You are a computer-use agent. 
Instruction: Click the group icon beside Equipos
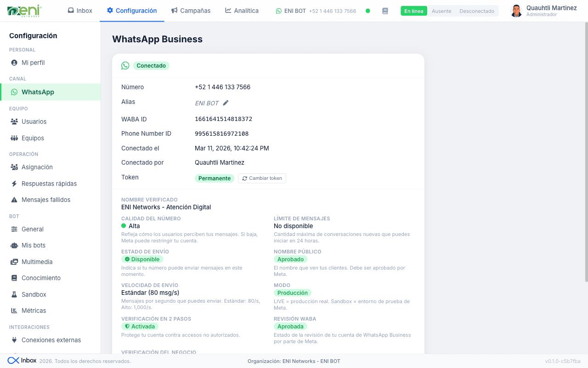14,138
